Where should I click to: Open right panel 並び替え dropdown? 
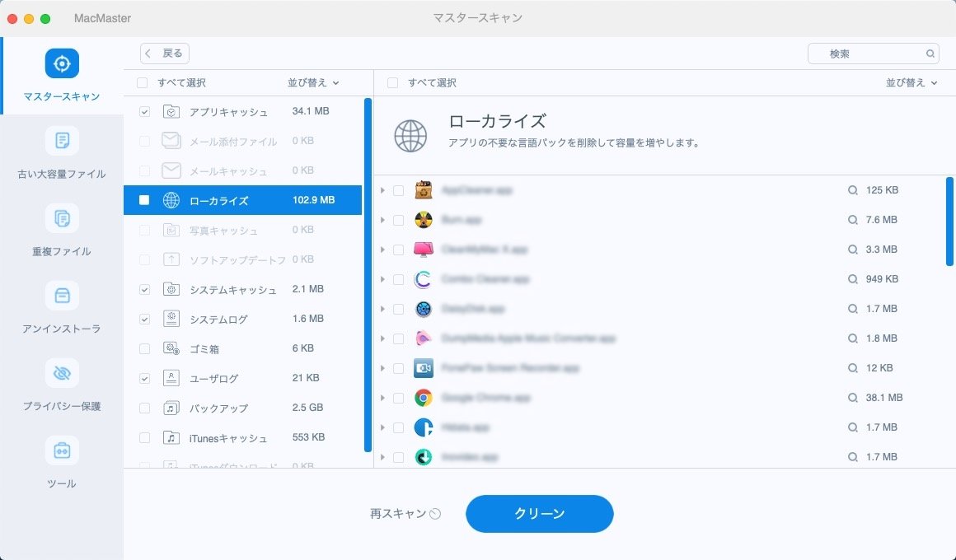[911, 82]
